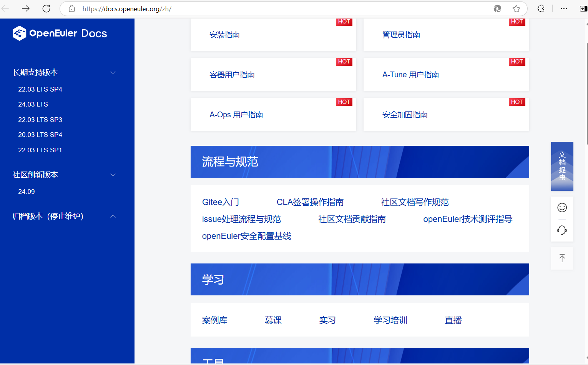This screenshot has height=365, width=588.
Task: Click HOT badge on 安装指南 card
Action: click(344, 22)
